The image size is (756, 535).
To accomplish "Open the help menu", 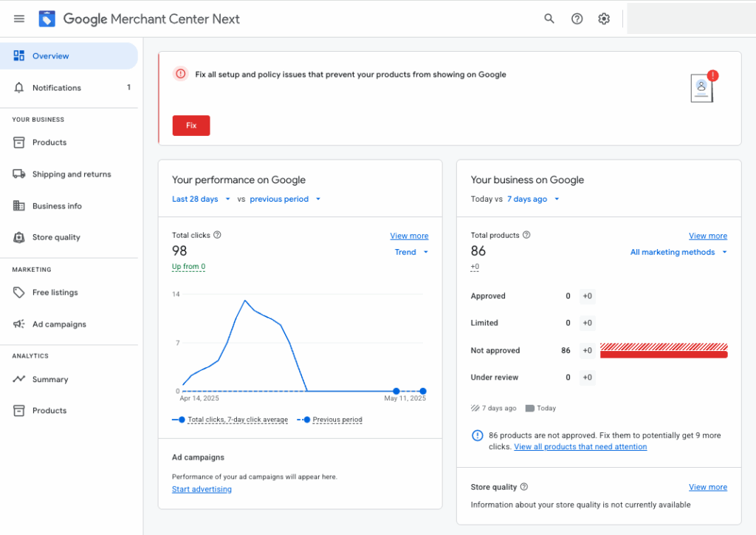I will [x=577, y=18].
